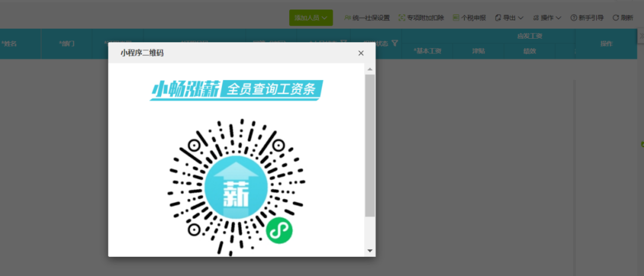Click the 小畅涨薪 banner image
This screenshot has width=644, height=276.
[x=236, y=90]
